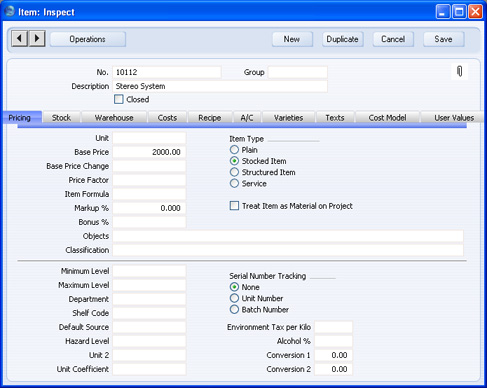
Task: Set serial number tracking to None
Action: pos(234,287)
